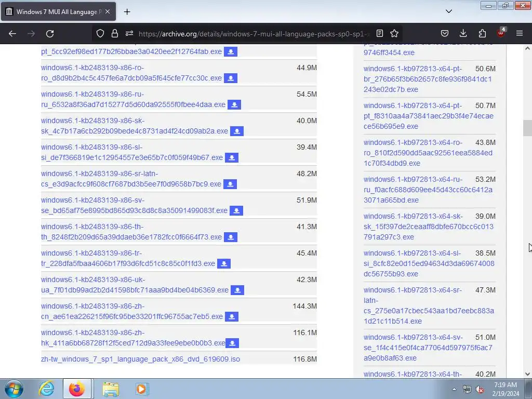The width and height of the screenshot is (532, 399).
Task: Open windows6.1-kb972813-x64-sr-latn-cs exe link
Action: pos(429,305)
